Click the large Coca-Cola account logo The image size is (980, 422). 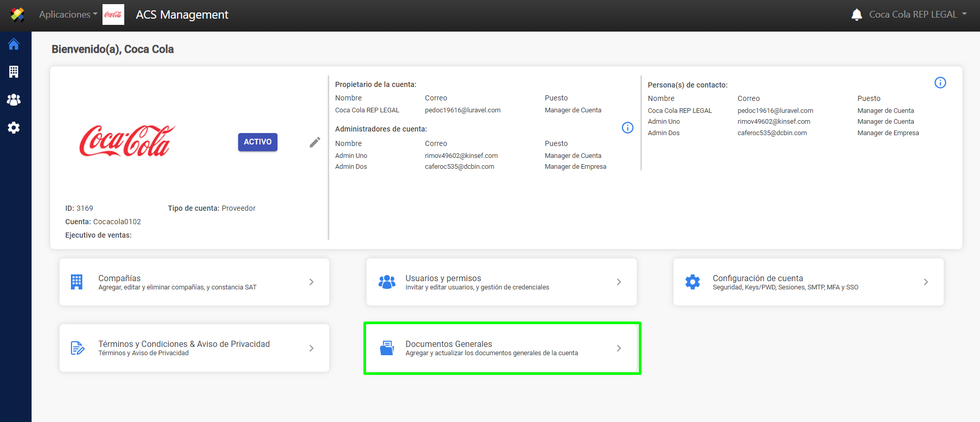(x=127, y=141)
